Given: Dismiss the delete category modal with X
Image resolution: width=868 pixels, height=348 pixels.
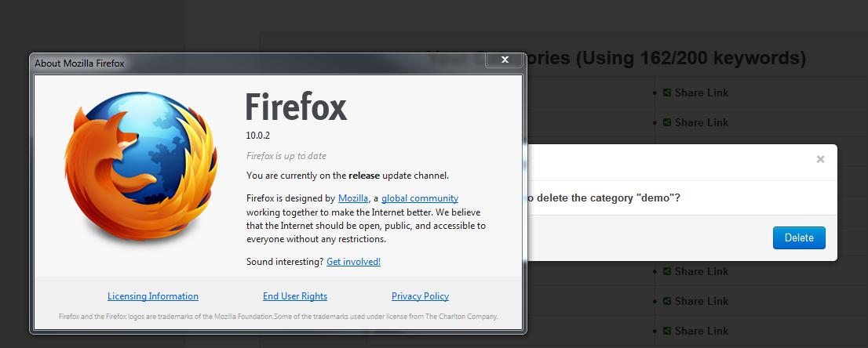Looking at the screenshot, I should (820, 159).
